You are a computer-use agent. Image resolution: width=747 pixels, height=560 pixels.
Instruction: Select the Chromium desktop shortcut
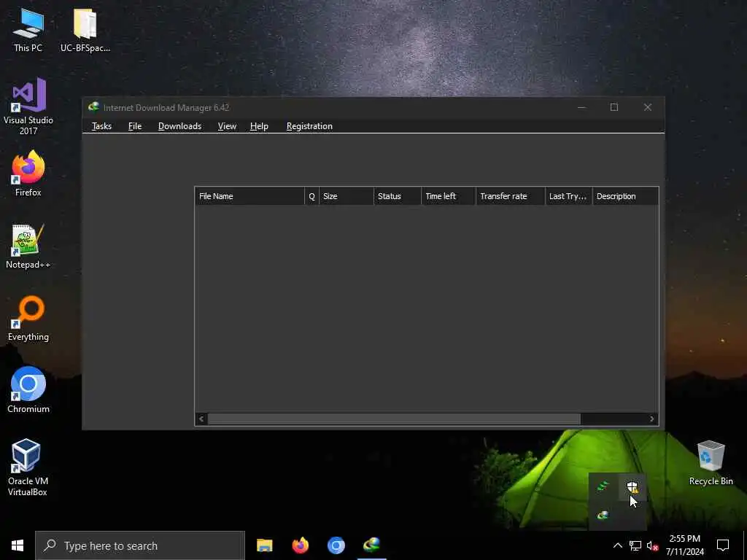tap(28, 391)
